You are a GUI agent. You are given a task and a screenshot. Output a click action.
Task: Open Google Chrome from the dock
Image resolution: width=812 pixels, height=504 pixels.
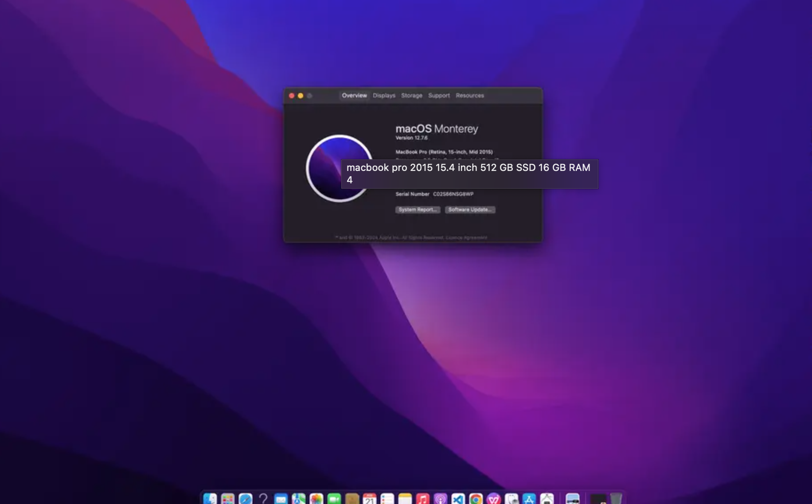pyautogui.click(x=476, y=499)
